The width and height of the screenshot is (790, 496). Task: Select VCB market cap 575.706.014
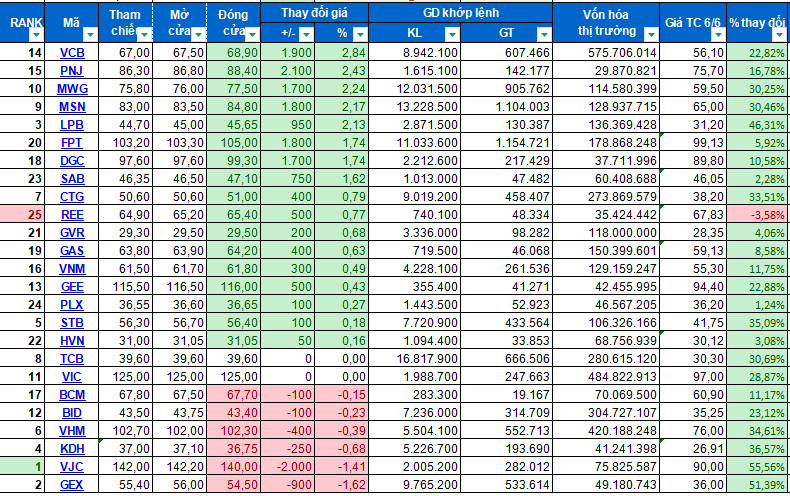[606, 53]
